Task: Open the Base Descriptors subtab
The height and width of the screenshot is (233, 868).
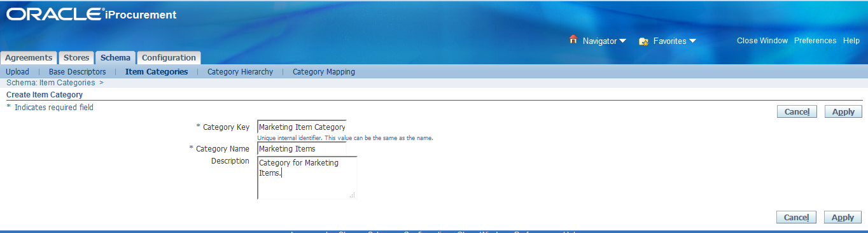Action: pos(77,72)
